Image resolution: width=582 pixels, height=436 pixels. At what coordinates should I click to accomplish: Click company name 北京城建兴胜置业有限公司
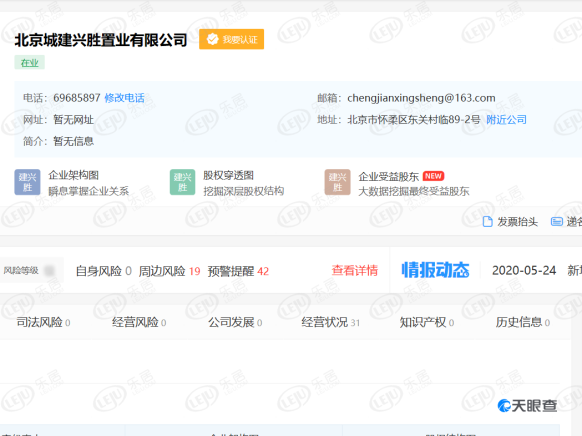coord(101,40)
